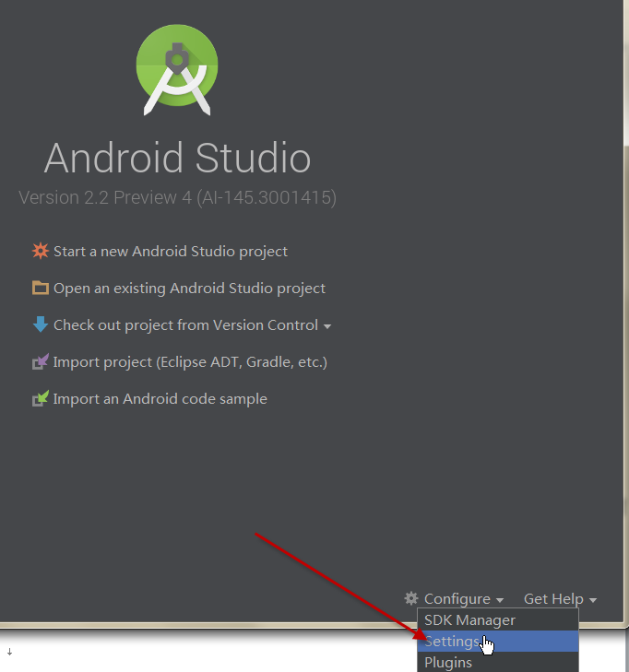The width and height of the screenshot is (629, 672).
Task: Import project (Eclipse ADT, Gradle, etc.)
Action: click(190, 362)
